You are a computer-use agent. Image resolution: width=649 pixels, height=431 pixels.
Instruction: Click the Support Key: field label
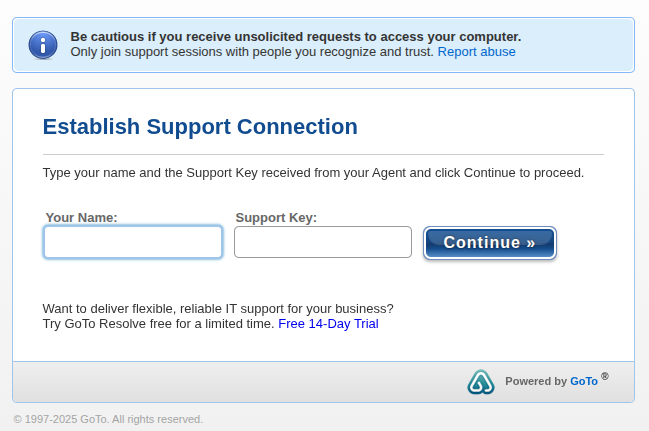[276, 218]
